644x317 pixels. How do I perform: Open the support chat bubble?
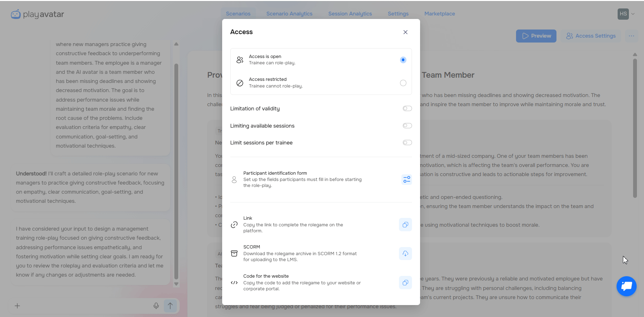(626, 286)
